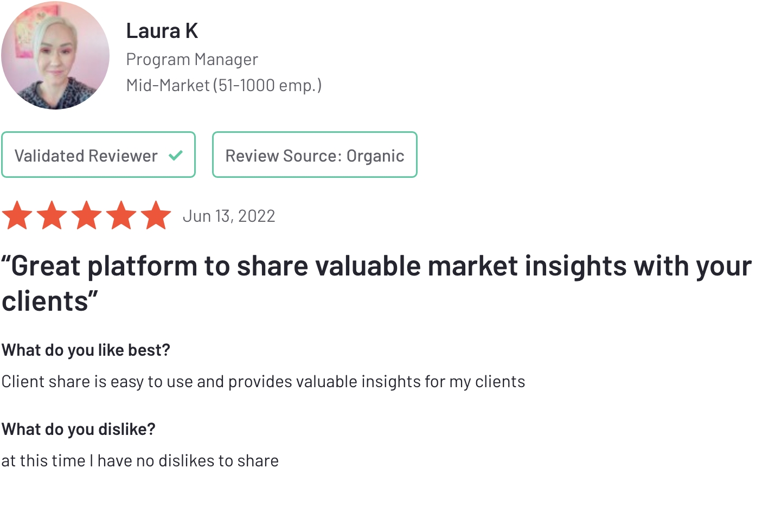The width and height of the screenshot is (781, 532).
Task: Open the "Great platform to share" review title
Action: [376, 283]
